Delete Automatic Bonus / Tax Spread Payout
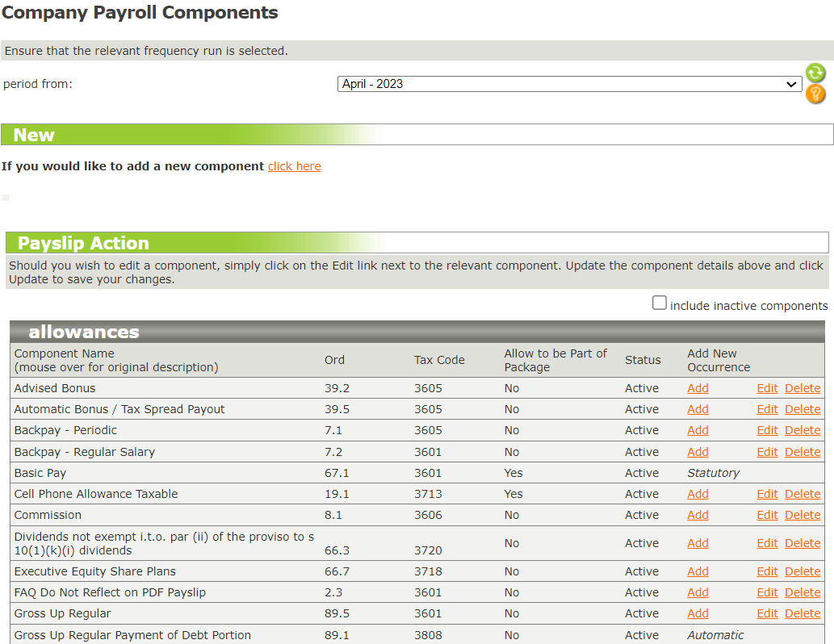The image size is (834, 644). pos(802,409)
